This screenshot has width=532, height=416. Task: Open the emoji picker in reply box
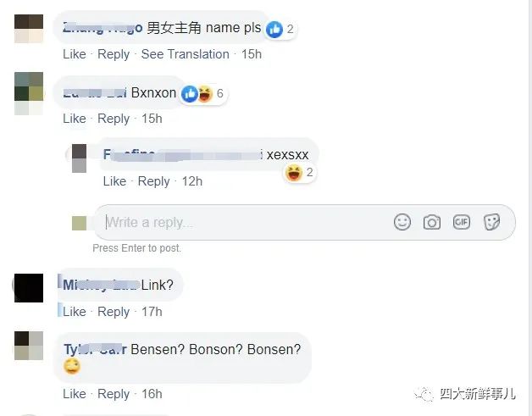tap(402, 222)
